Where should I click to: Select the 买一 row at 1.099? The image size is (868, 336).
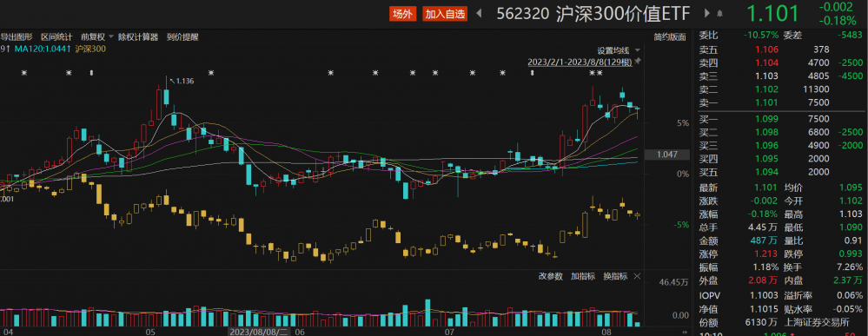click(x=781, y=119)
